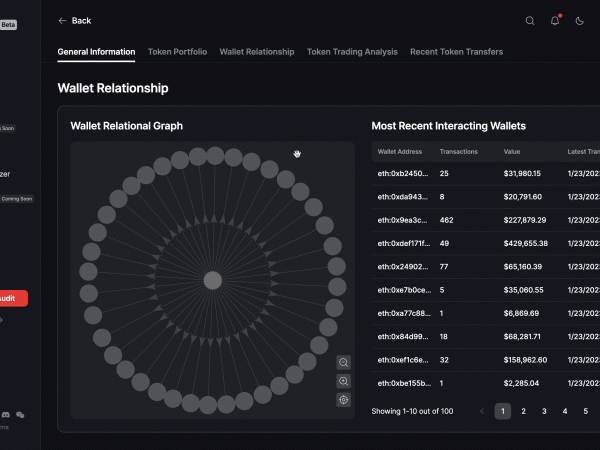Recenter the wallet graph view

click(343, 400)
